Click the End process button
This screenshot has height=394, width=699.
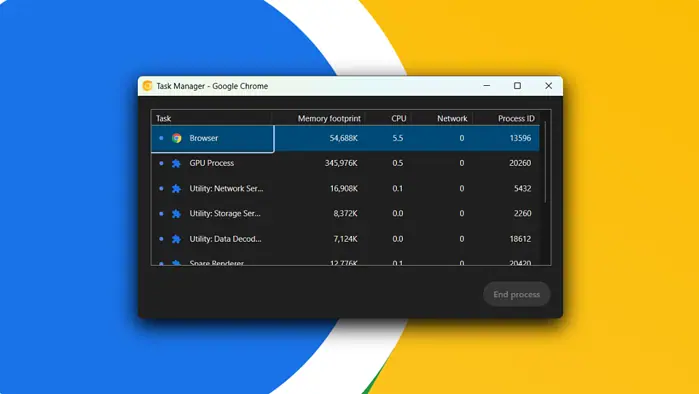pos(517,294)
